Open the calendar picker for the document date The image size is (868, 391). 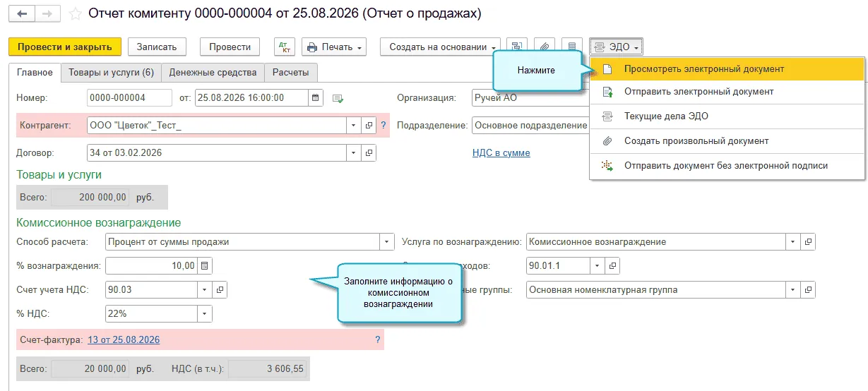click(316, 97)
